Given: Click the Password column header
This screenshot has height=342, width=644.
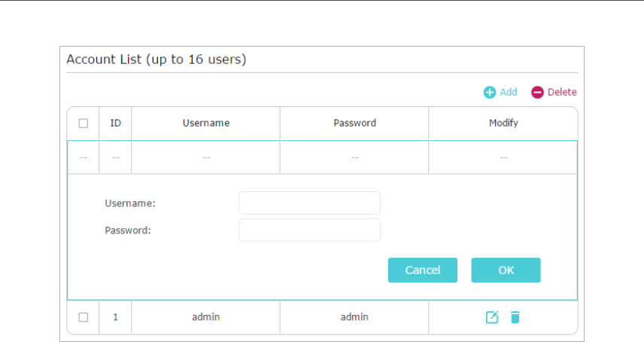Looking at the screenshot, I should click(x=354, y=123).
